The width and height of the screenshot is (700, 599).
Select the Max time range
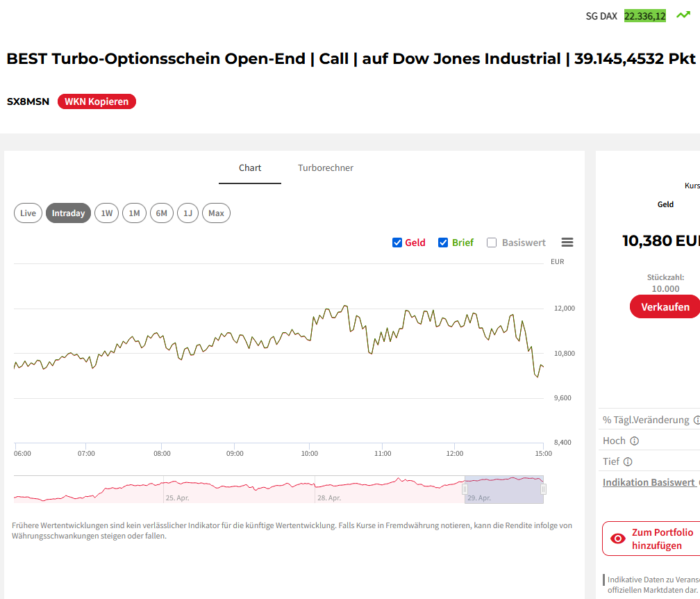[217, 213]
